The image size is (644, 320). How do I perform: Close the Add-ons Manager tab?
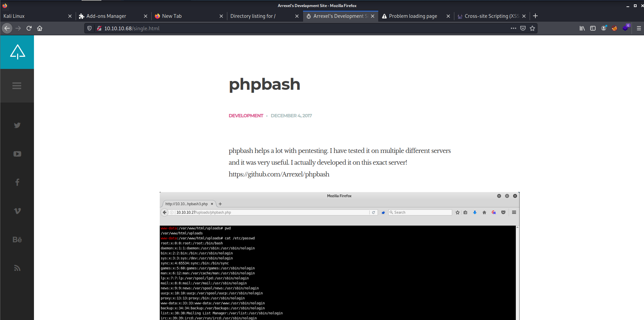[146, 16]
